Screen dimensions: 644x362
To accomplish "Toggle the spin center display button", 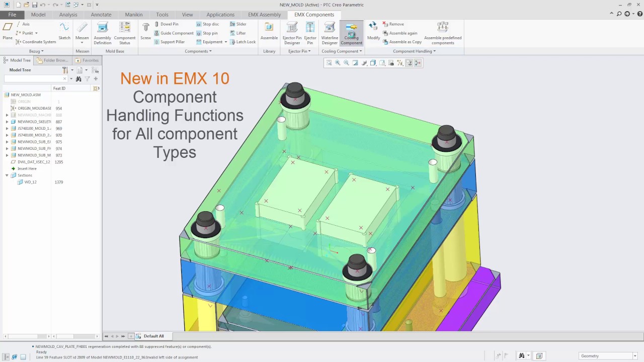I will [418, 63].
